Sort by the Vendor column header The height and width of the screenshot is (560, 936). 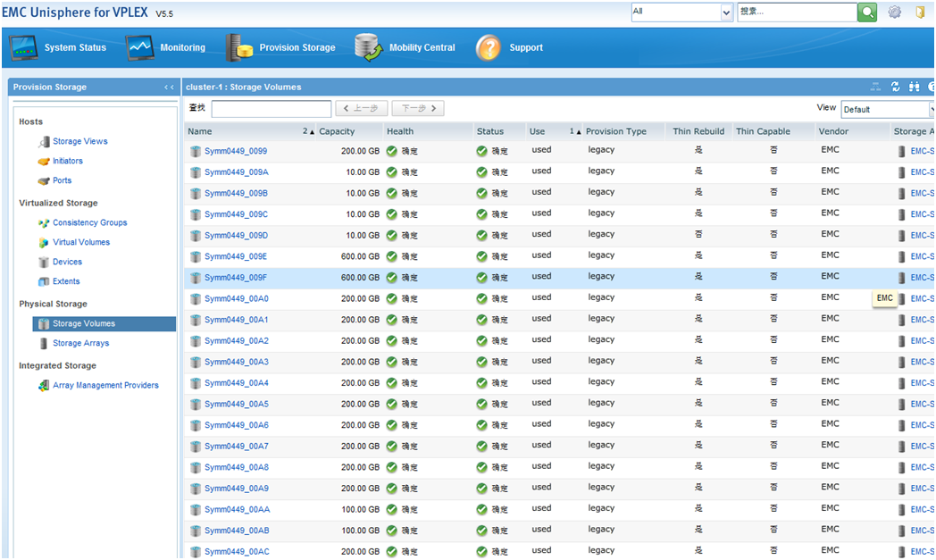pos(833,131)
